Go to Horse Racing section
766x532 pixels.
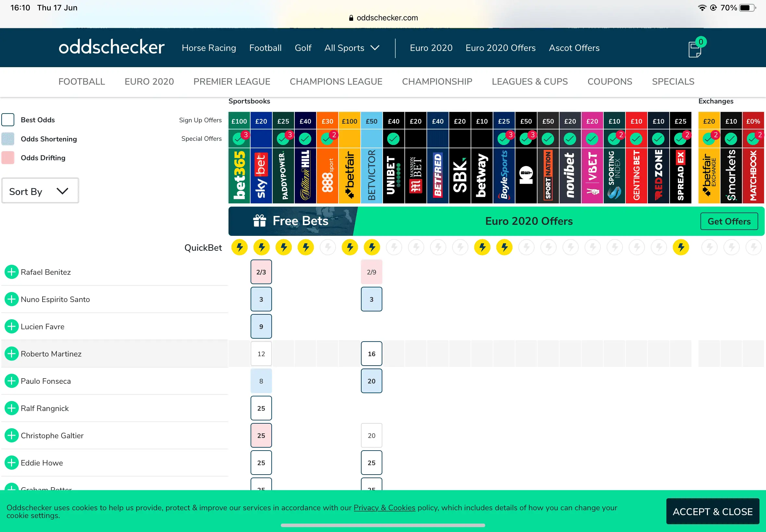[x=209, y=48]
